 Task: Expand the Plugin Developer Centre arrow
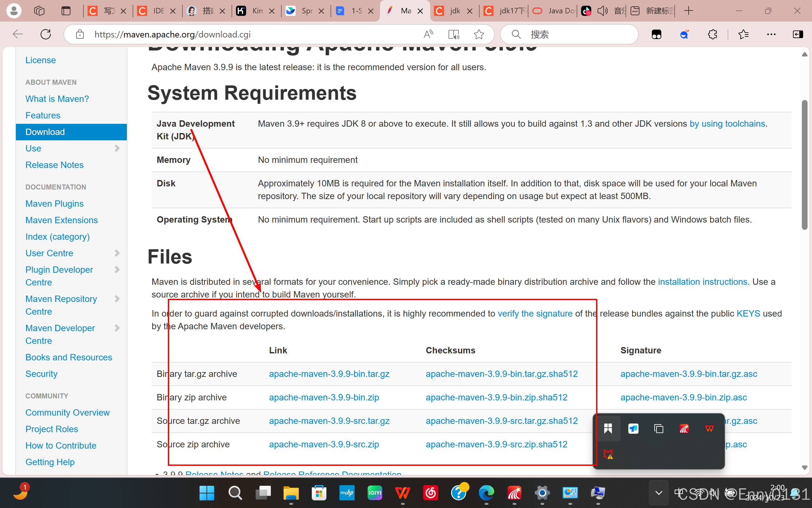117,270
